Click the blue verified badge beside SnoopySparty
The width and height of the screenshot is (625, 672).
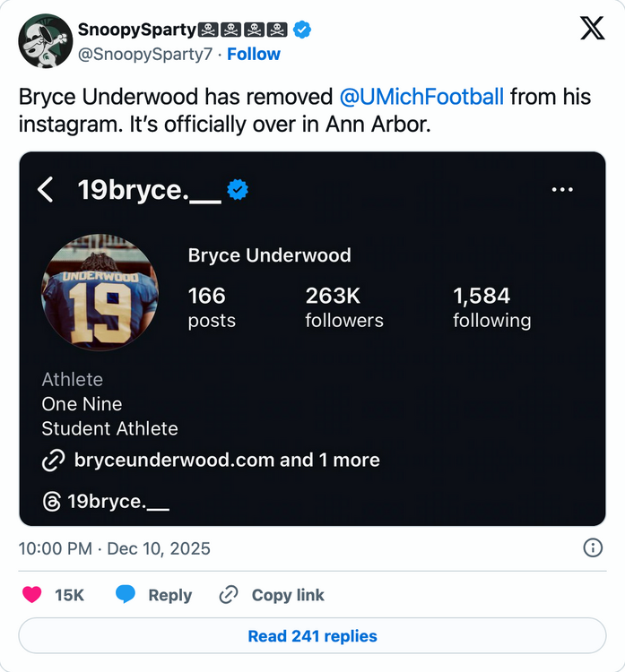[x=302, y=30]
